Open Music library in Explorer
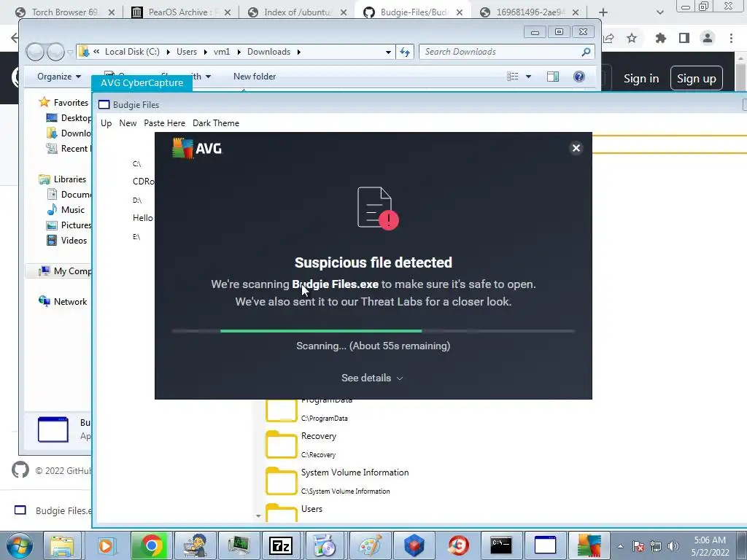This screenshot has height=560, width=747. [72, 210]
